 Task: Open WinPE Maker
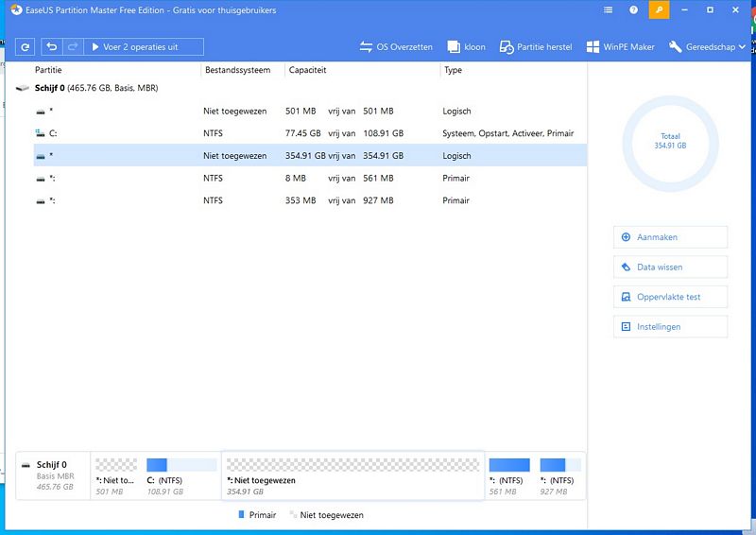coord(621,47)
